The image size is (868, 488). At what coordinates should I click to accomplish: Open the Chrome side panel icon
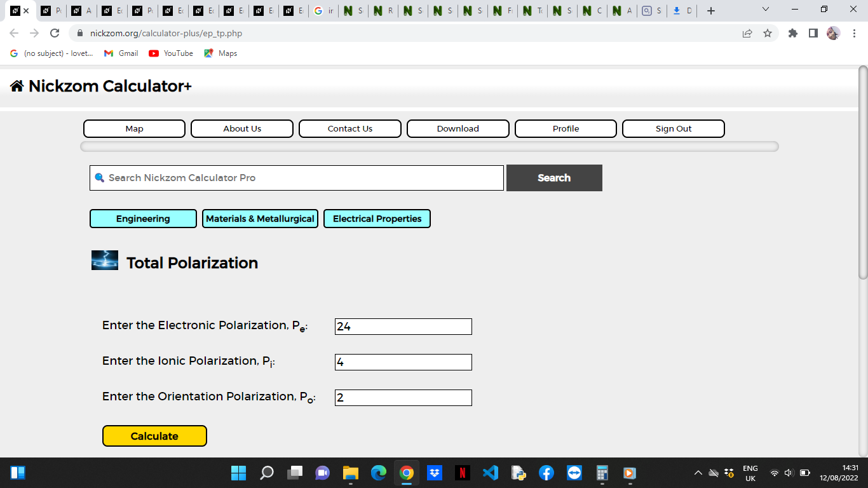[x=813, y=33]
